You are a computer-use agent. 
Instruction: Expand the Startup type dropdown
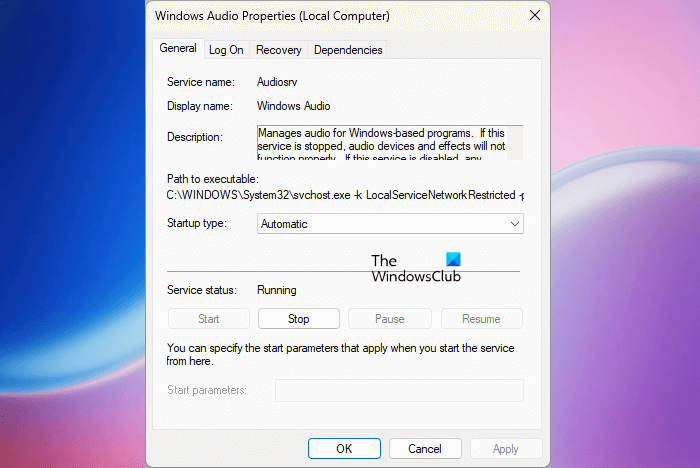coord(390,225)
